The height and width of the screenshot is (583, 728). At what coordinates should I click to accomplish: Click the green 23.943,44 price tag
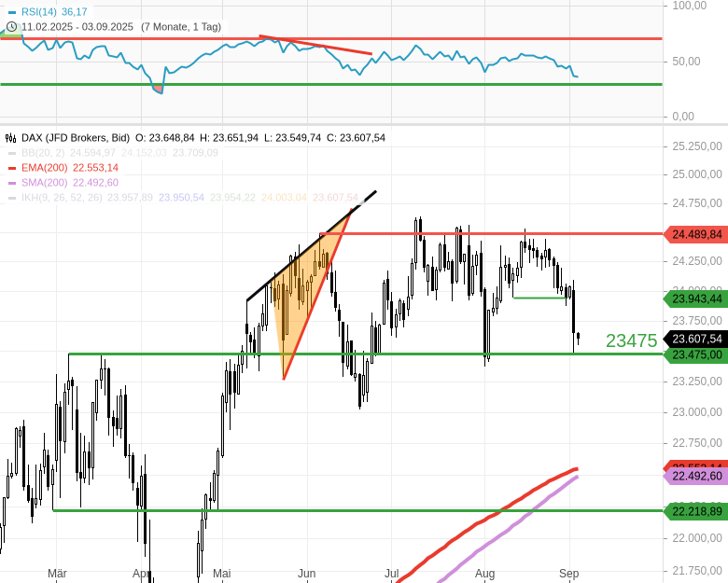point(695,298)
